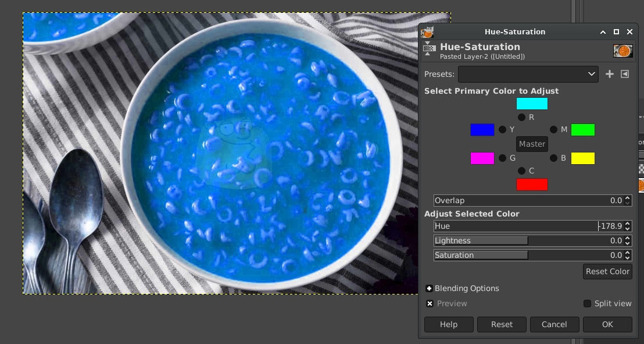Choose the Master adjustment button
Image resolution: width=644 pixels, height=344 pixels.
pyautogui.click(x=532, y=144)
